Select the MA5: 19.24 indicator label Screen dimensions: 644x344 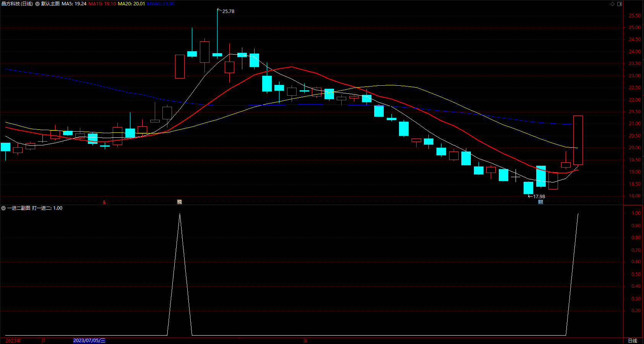coord(74,4)
